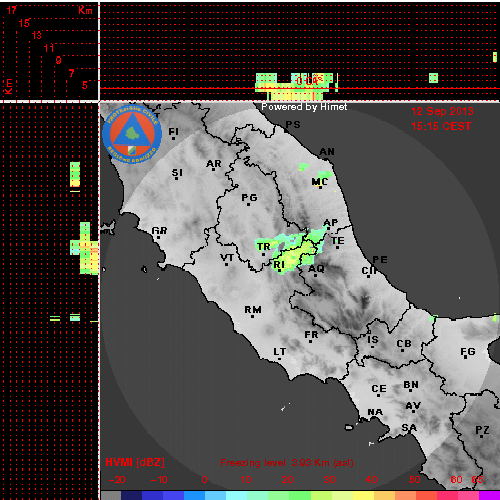Click the '-10' dBZ scale value
Image resolution: width=500 pixels, height=500 pixels.
pos(159,480)
